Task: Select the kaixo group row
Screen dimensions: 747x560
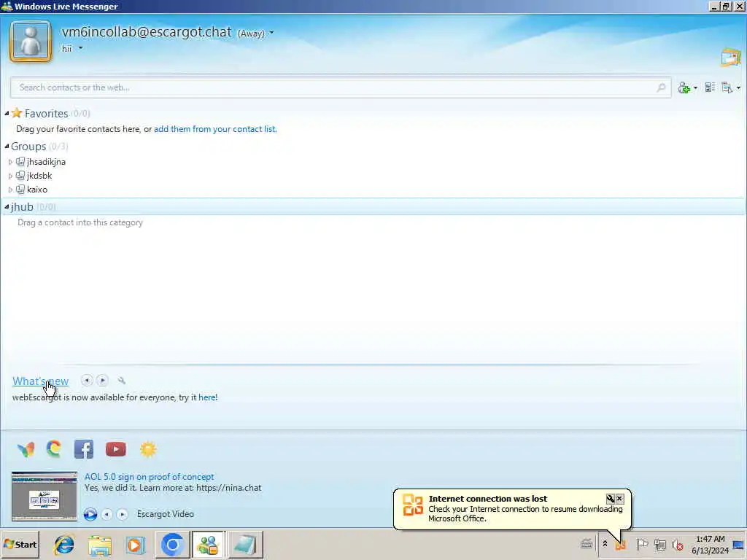Action: pyautogui.click(x=36, y=190)
